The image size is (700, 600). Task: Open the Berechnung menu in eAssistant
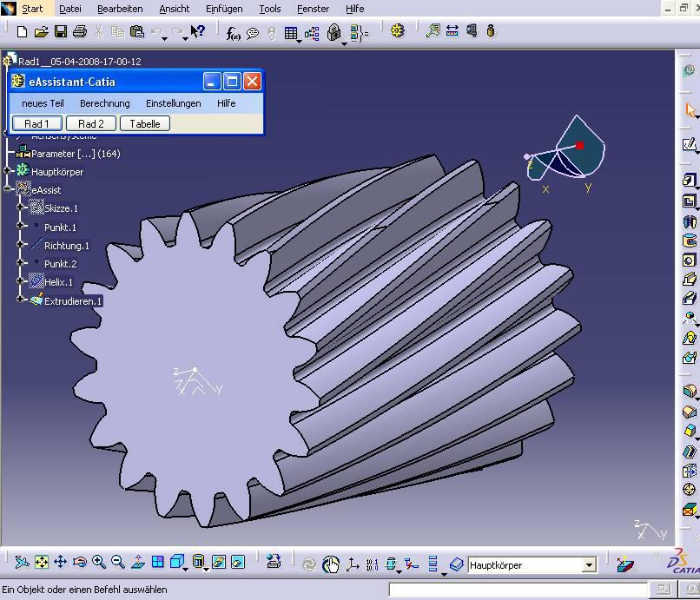click(104, 103)
